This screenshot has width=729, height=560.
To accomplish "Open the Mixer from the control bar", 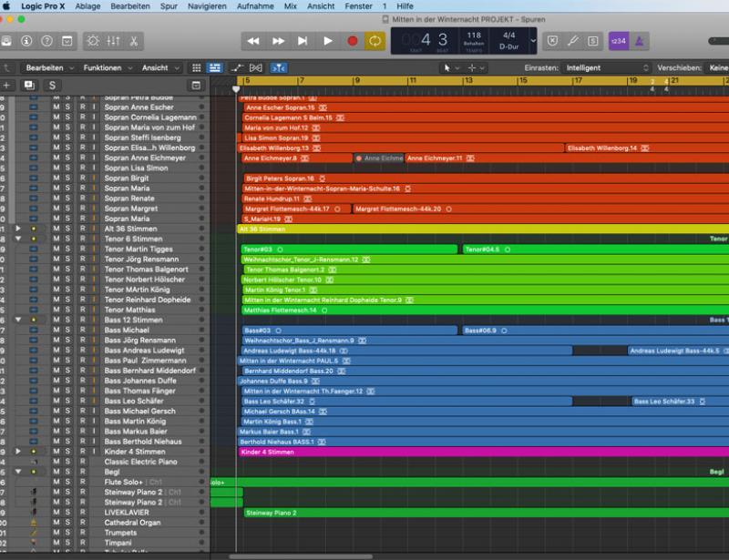I will pos(114,41).
